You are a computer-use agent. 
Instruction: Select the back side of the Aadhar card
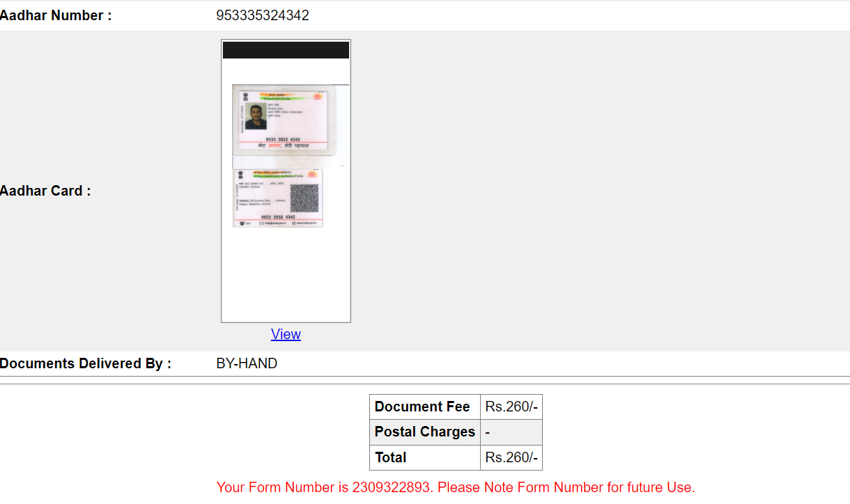(278, 198)
